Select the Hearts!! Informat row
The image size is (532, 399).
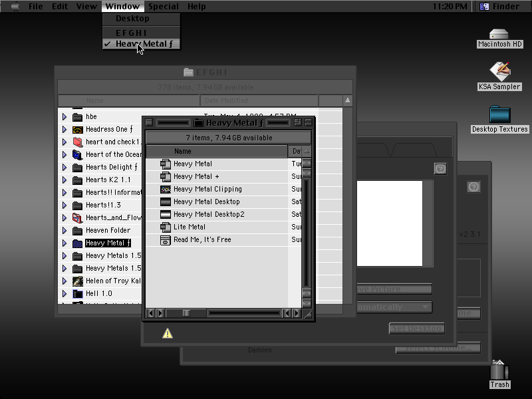coord(100,193)
